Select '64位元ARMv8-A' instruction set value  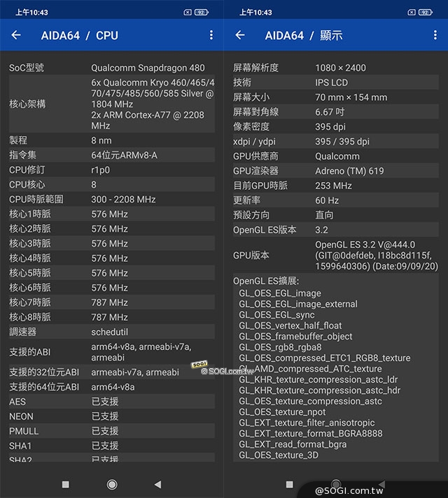(124, 155)
